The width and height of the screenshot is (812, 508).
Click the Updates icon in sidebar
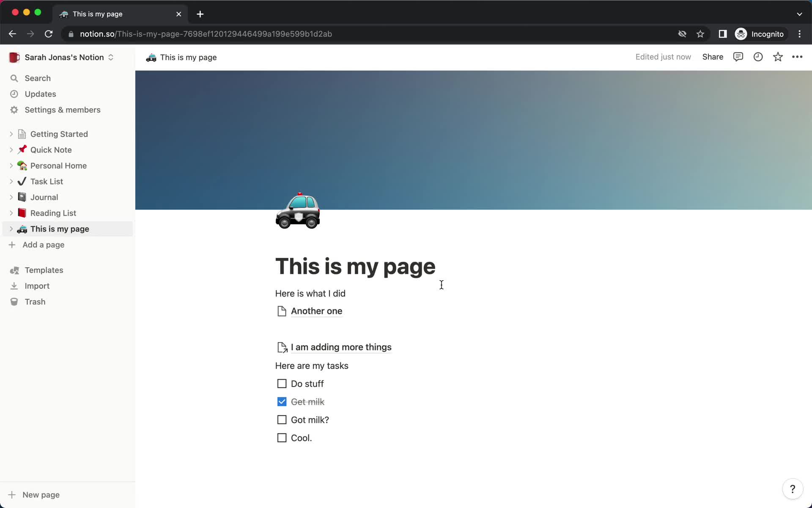point(14,94)
